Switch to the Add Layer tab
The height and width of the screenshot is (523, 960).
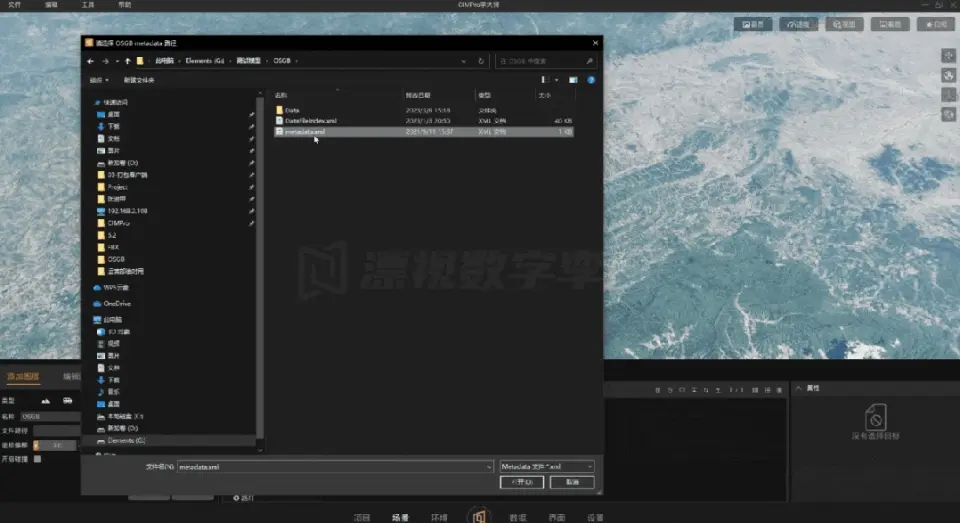pyautogui.click(x=23, y=376)
